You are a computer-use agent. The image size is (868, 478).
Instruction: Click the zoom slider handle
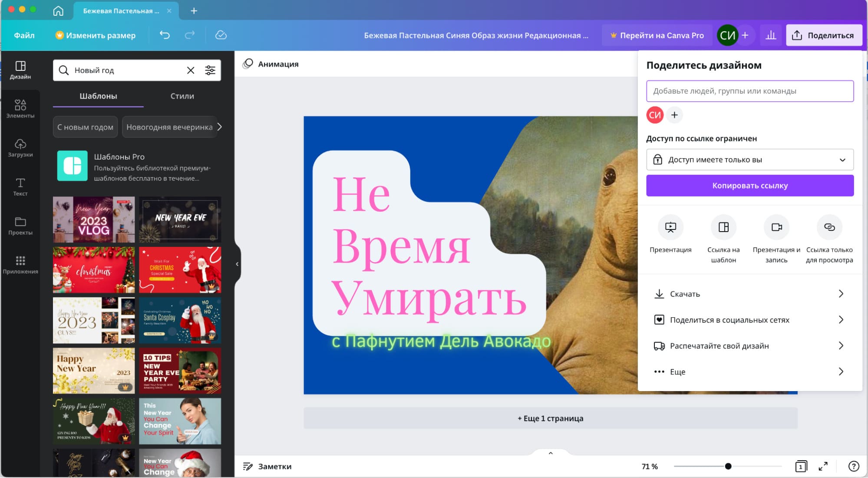pos(728,466)
